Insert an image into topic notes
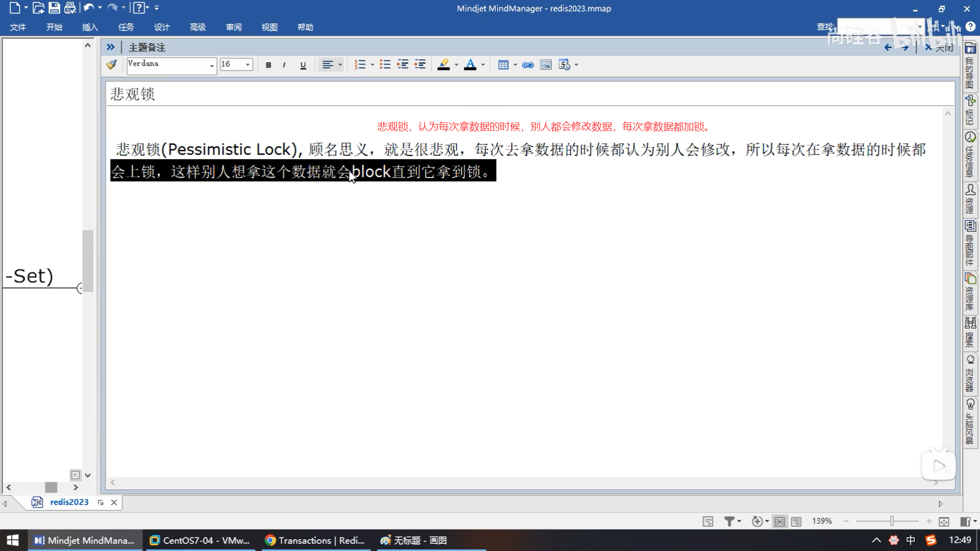This screenshot has height=551, width=980. (546, 65)
